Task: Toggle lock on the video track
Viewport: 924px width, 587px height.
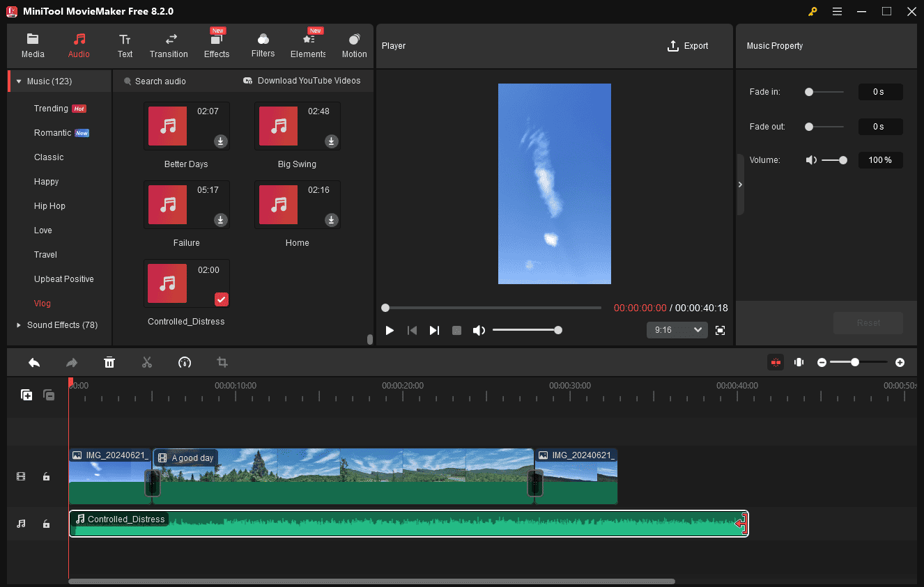Action: pos(46,477)
